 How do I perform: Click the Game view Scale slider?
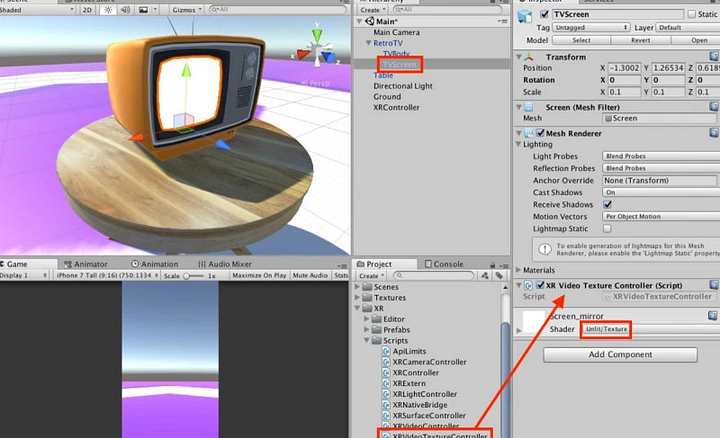pos(194,276)
